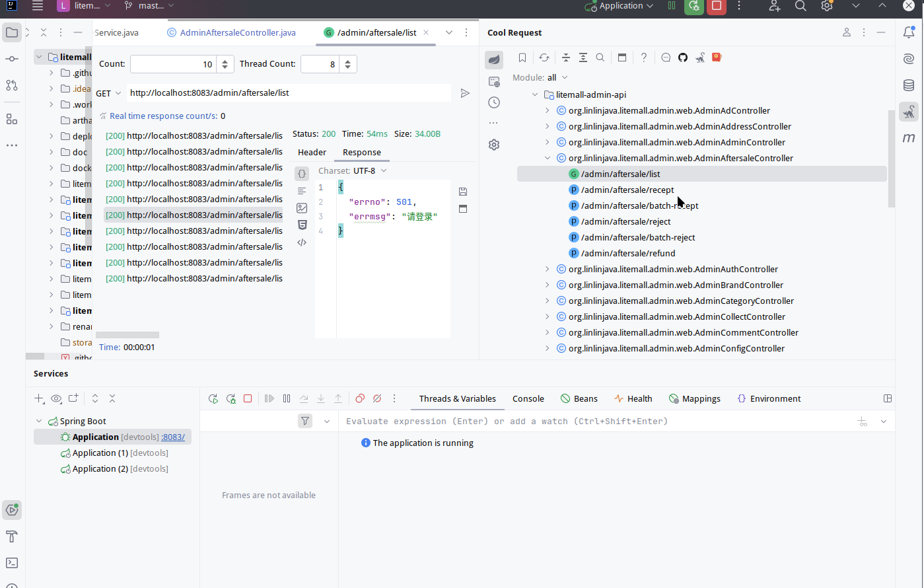Pause program in Services debugger toolbar
924x588 pixels.
click(x=287, y=398)
